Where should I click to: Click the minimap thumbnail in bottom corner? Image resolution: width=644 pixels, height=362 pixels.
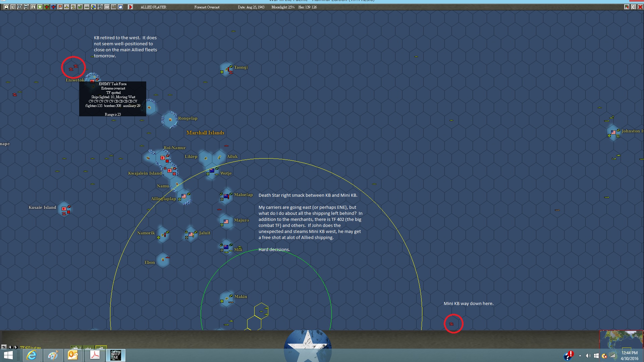point(621,339)
